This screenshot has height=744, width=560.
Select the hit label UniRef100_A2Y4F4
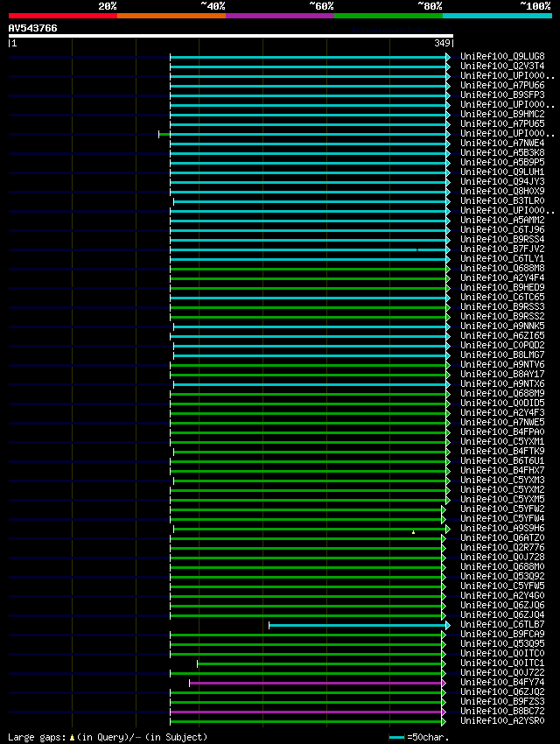coord(502,278)
